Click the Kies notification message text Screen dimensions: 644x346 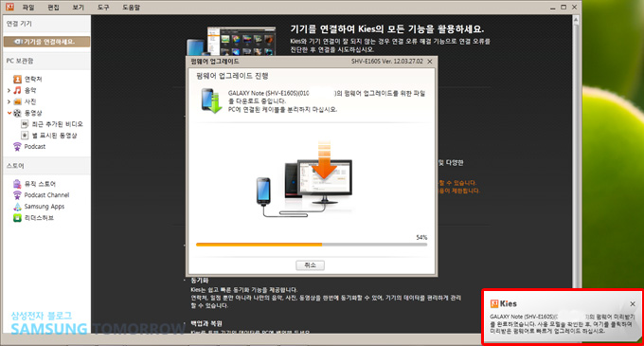[x=562, y=323]
